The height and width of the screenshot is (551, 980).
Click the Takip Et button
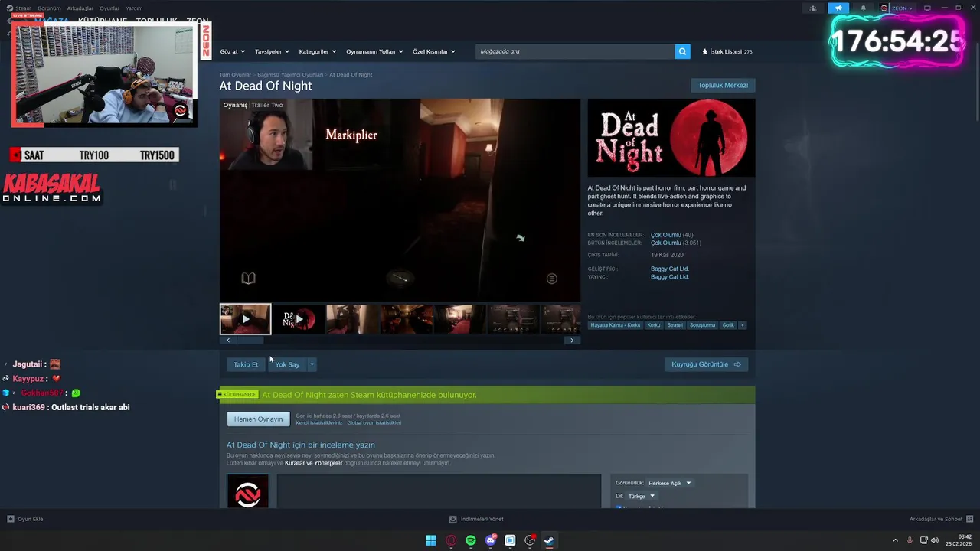(x=246, y=364)
